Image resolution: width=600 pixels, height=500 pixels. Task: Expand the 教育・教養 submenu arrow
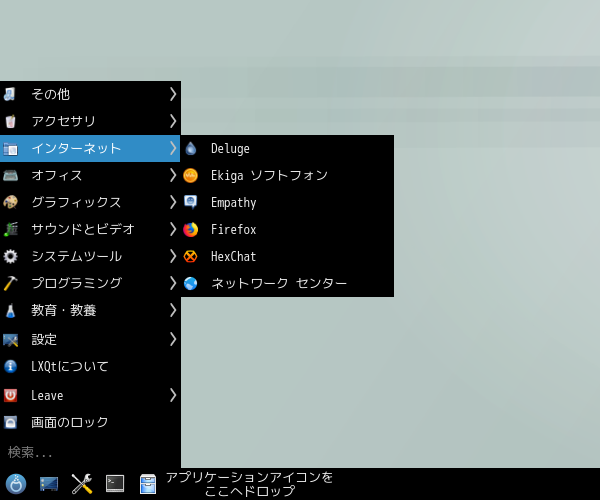[173, 310]
